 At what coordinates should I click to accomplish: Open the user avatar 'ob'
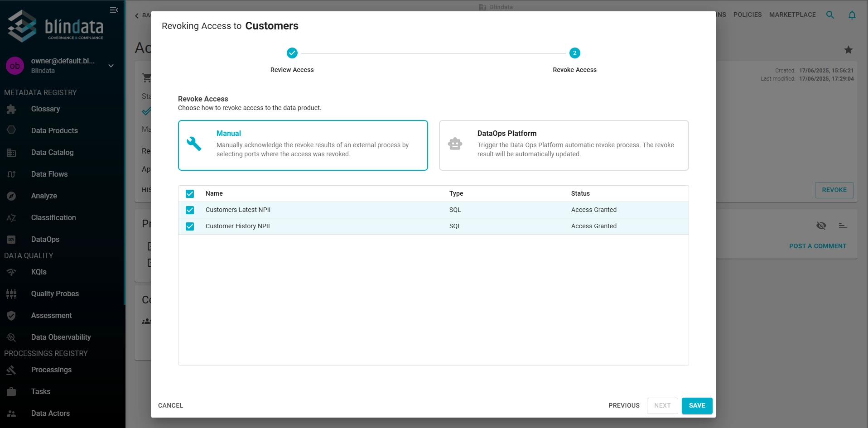click(15, 66)
